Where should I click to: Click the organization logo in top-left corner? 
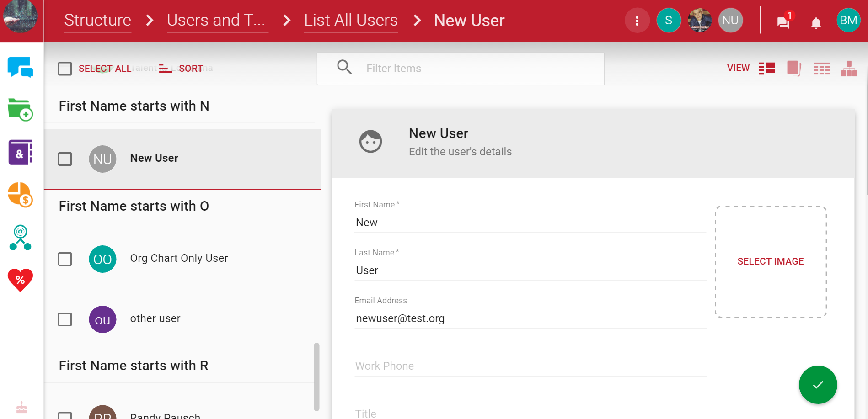click(x=21, y=16)
